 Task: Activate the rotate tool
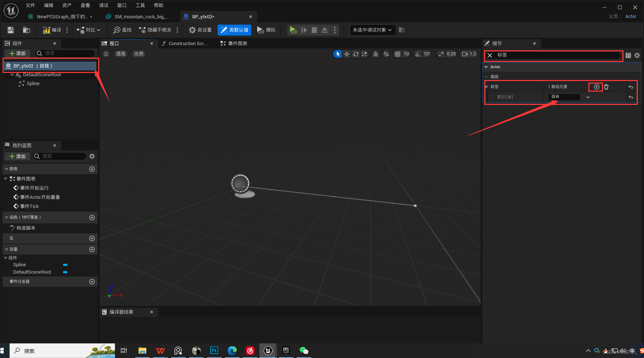point(356,54)
